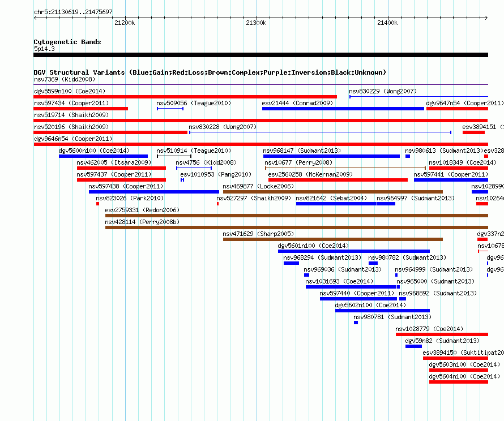The width and height of the screenshot is (504, 421).
Task: Select the dgv5599n100 (Coe2014) red loss bar
Action: [185, 97]
